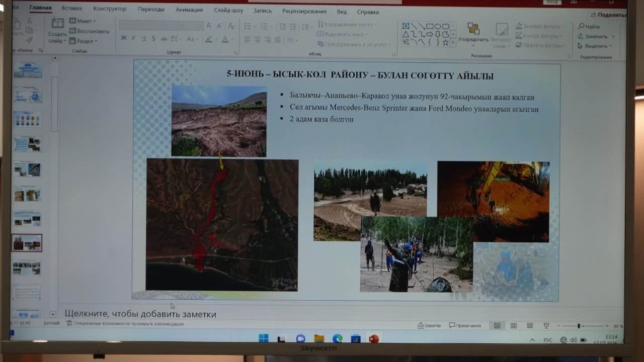Switch to normal view in status bar
The image size is (644, 362).
click(497, 326)
